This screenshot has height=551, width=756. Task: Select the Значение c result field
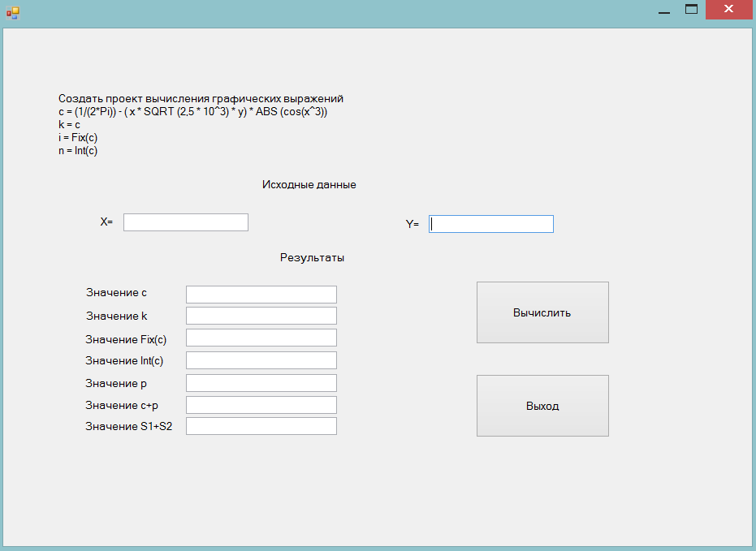(261, 295)
